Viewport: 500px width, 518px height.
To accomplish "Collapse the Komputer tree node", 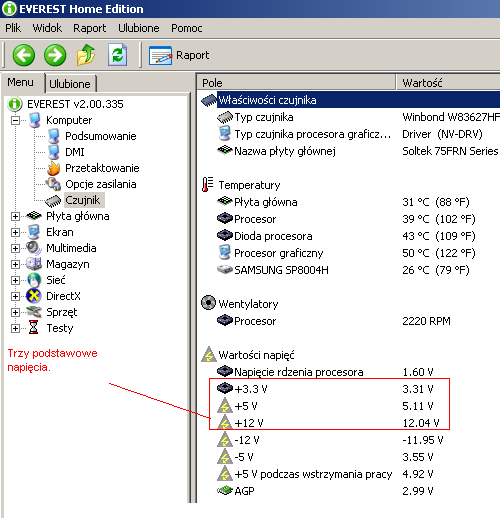I will (15, 120).
